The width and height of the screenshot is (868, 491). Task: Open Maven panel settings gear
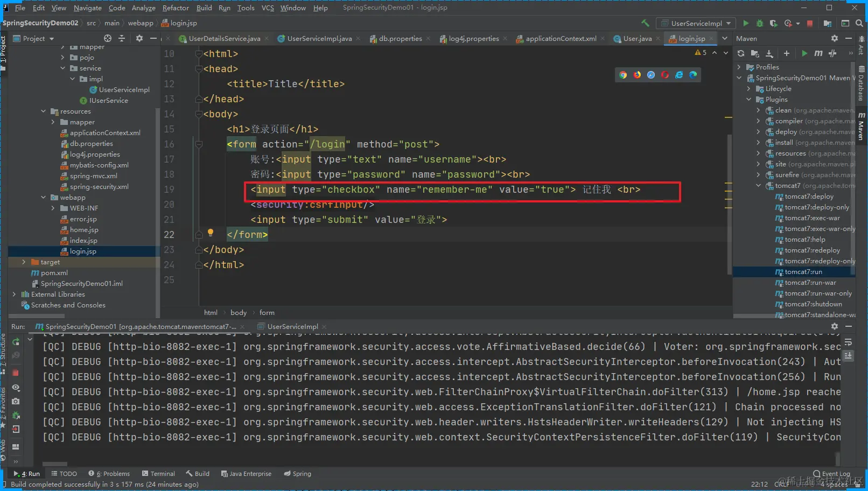coord(835,38)
